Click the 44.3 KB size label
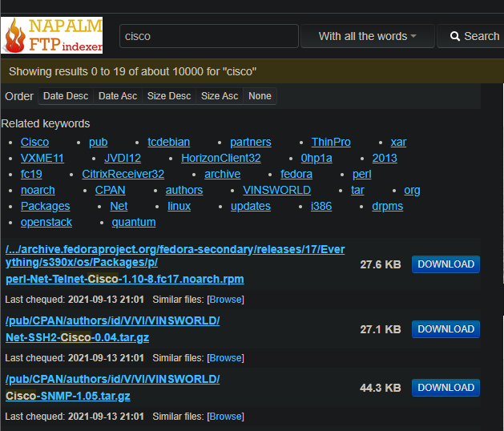The height and width of the screenshot is (431, 504). point(381,388)
